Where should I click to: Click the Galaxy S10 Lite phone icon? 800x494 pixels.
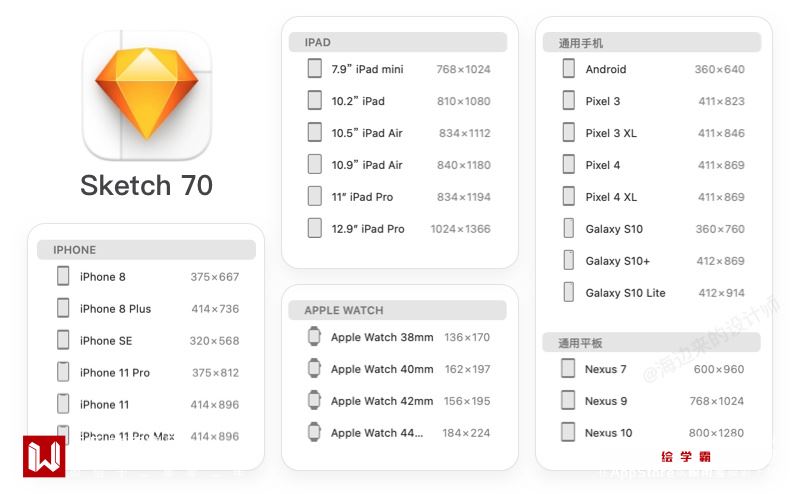pos(569,292)
